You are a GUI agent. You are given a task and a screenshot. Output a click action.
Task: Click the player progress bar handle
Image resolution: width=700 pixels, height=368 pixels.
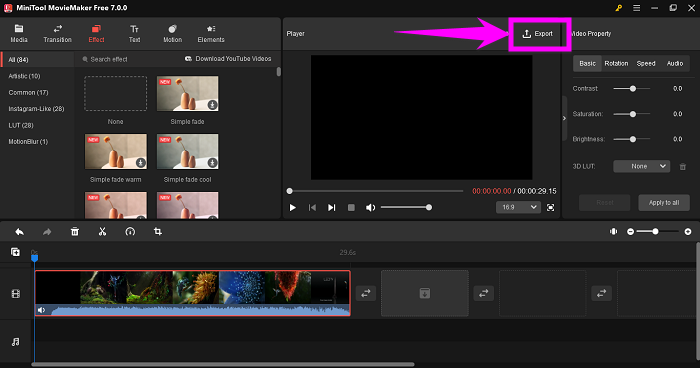tap(289, 191)
